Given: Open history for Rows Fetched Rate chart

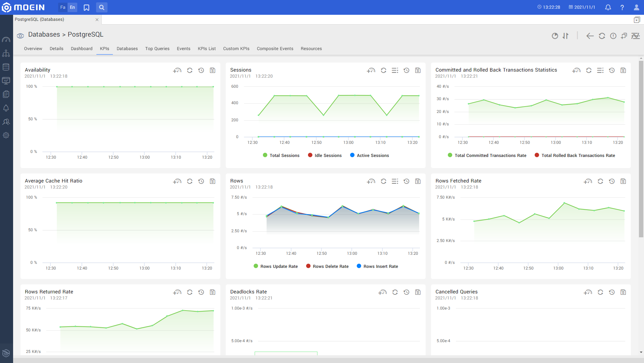Looking at the screenshot, I should [611, 181].
